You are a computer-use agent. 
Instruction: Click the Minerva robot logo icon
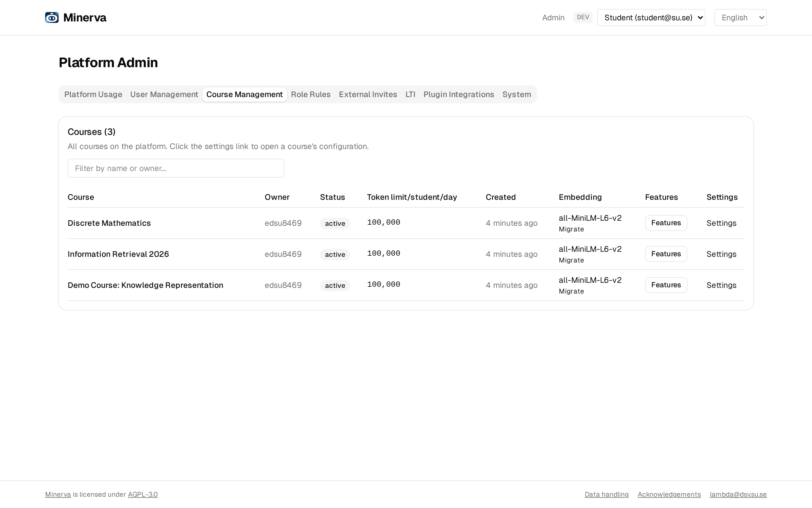click(52, 17)
